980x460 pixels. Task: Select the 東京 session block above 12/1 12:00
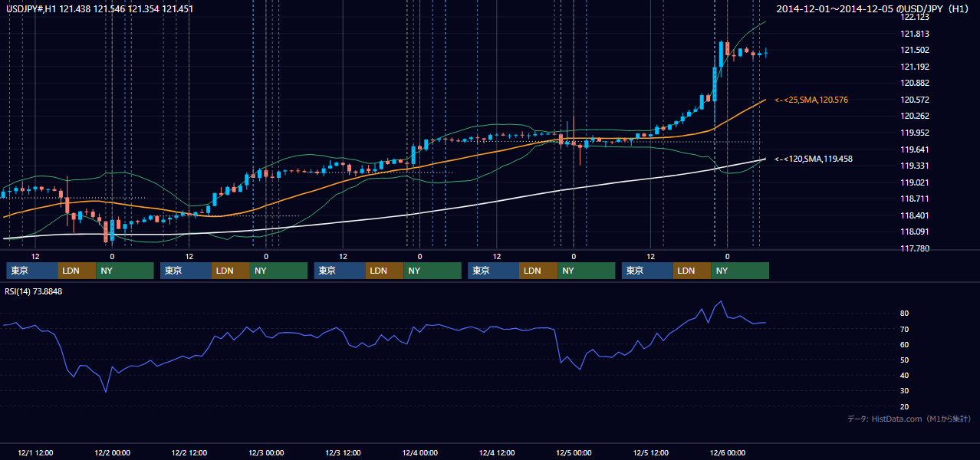(x=32, y=271)
